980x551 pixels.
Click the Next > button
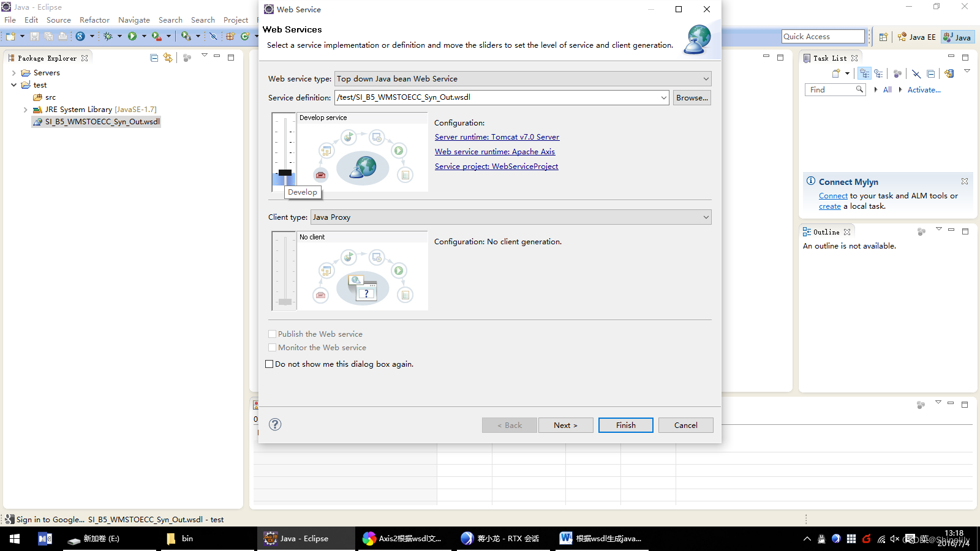tap(565, 425)
